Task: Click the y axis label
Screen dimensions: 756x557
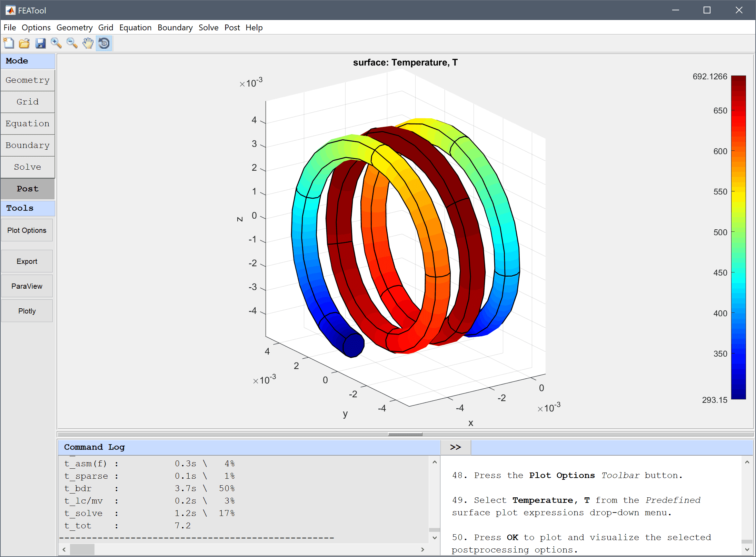Action: click(345, 414)
